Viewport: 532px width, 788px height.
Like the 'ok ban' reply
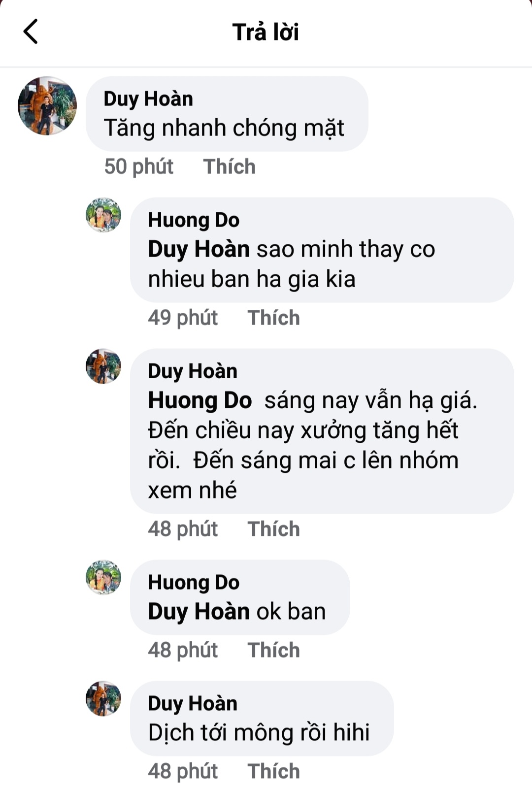273,650
